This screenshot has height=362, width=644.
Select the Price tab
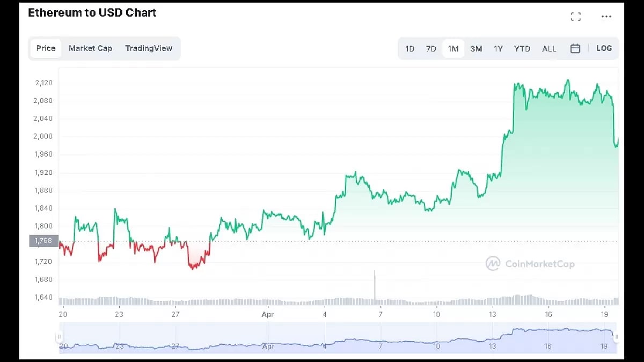point(46,48)
